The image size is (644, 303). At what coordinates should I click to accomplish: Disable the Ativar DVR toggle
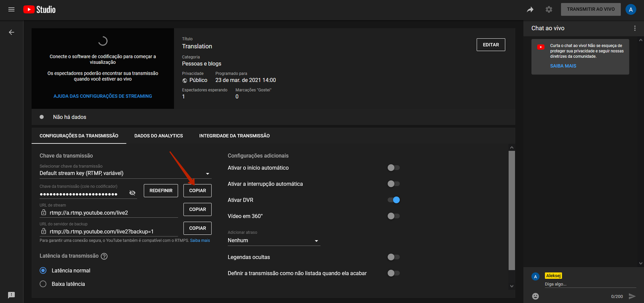pos(394,200)
